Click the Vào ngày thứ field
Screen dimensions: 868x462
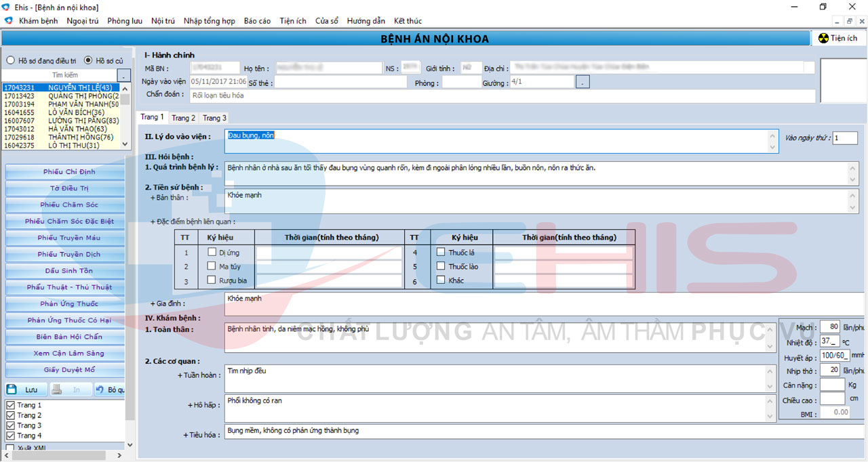click(x=845, y=138)
